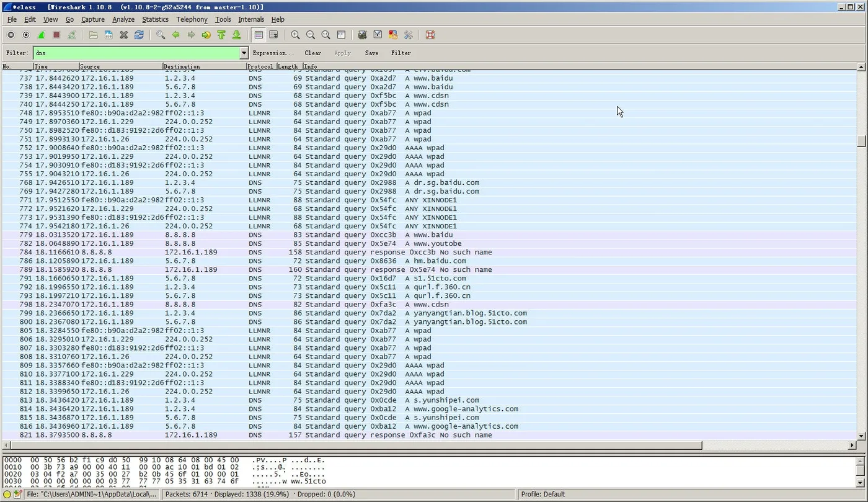Save this capture file icon
Image resolution: width=868 pixels, height=502 pixels.
(x=108, y=35)
